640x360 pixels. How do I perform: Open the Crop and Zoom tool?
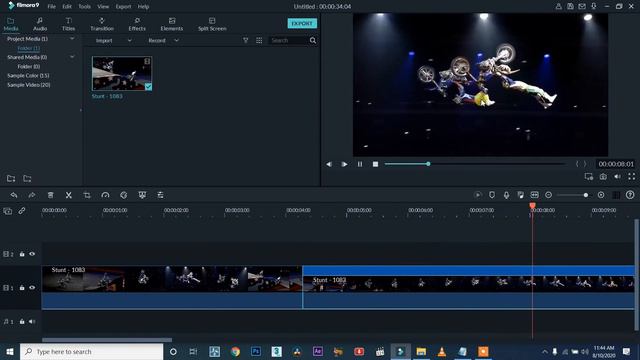[87, 195]
